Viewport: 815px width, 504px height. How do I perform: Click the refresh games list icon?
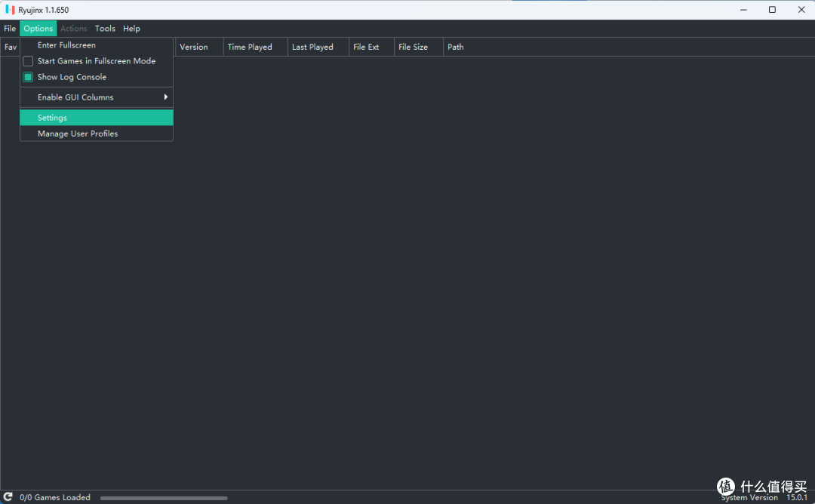click(8, 497)
